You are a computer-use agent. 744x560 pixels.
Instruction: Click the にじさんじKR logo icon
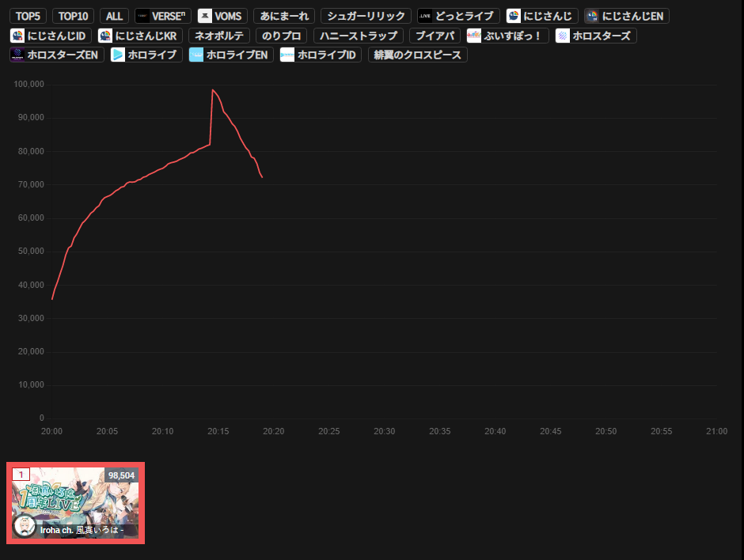coord(105,36)
